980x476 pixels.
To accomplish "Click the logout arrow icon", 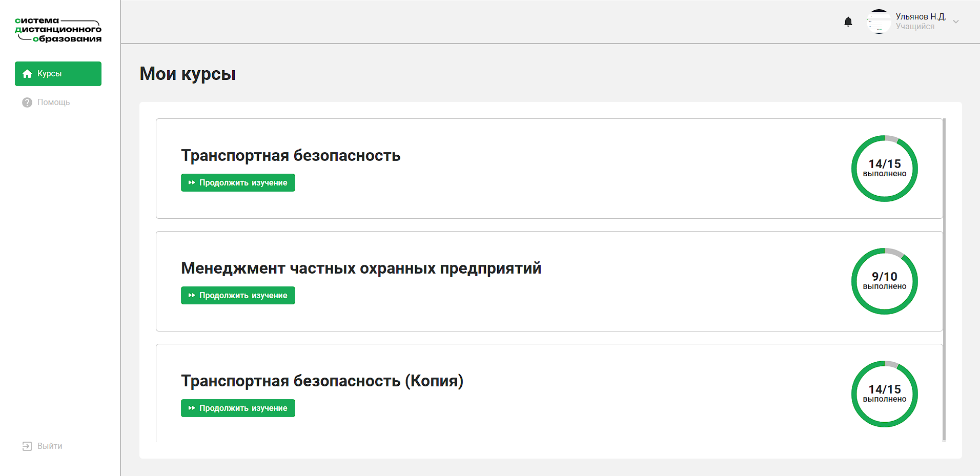I will 27,446.
